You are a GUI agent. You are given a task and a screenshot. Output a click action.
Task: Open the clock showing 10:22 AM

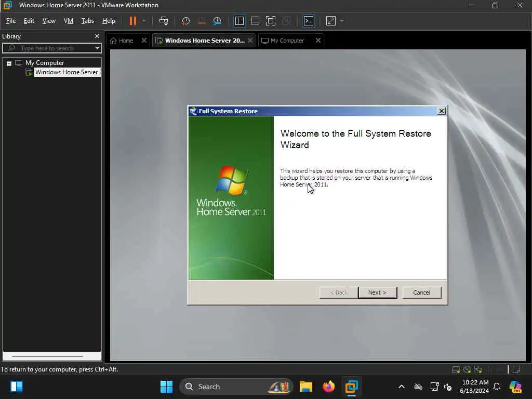click(x=475, y=387)
